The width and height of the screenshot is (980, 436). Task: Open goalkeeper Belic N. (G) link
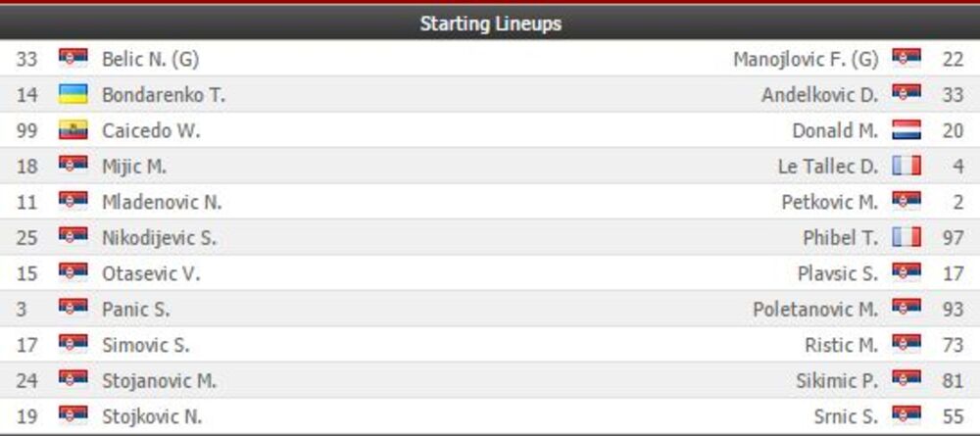pyautogui.click(x=150, y=59)
